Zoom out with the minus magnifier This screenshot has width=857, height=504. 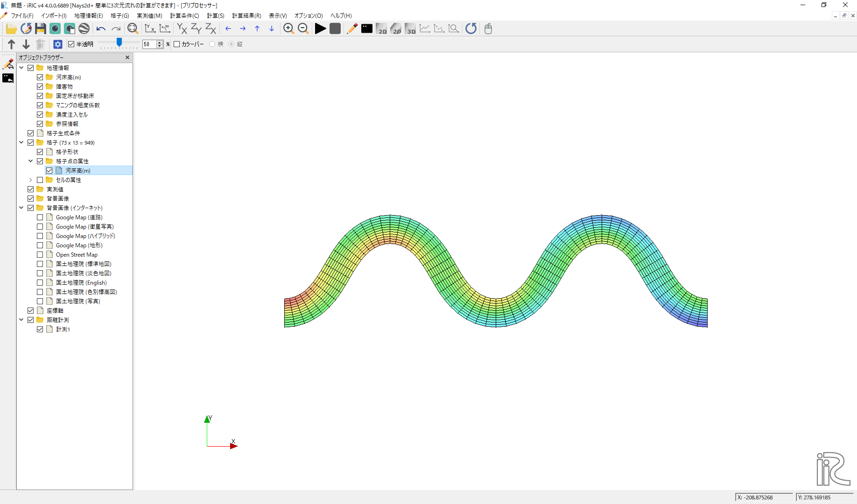coord(303,29)
